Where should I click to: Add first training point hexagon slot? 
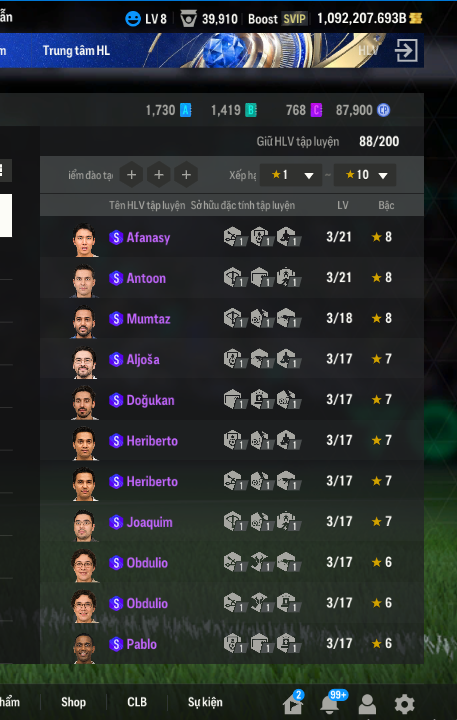[x=131, y=175]
